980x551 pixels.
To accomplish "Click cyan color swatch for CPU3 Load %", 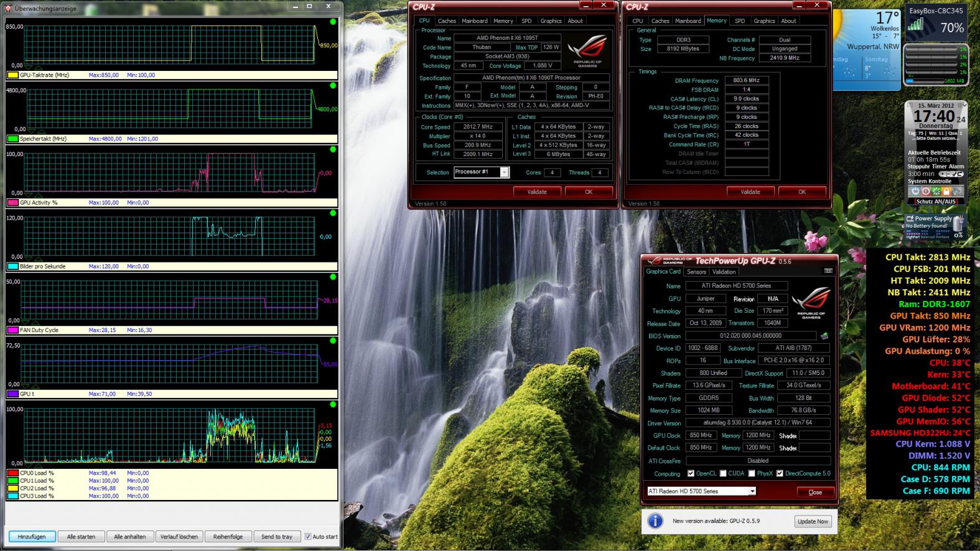I will coord(12,496).
